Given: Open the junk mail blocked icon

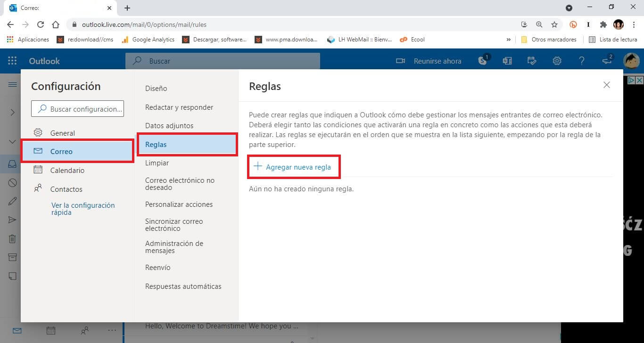Looking at the screenshot, I should tap(13, 183).
